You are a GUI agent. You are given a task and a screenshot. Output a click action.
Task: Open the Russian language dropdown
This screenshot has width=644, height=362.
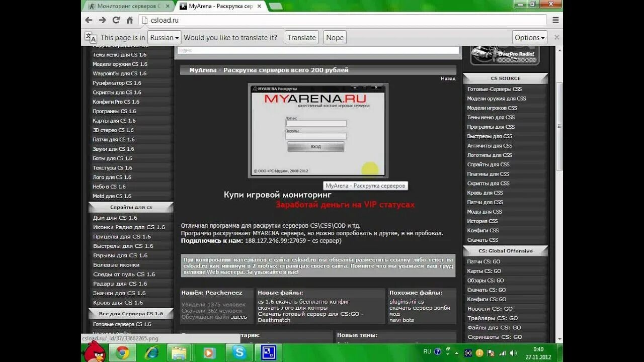pos(165,37)
